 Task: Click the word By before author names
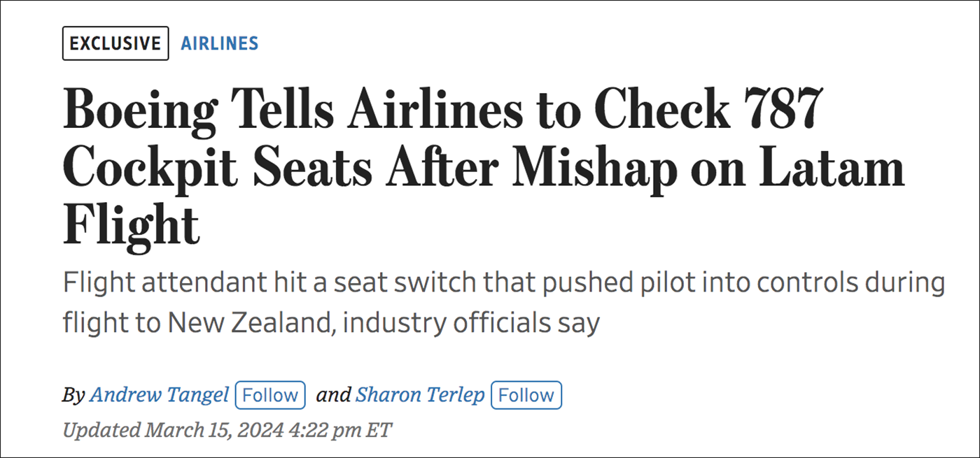pos(73,396)
